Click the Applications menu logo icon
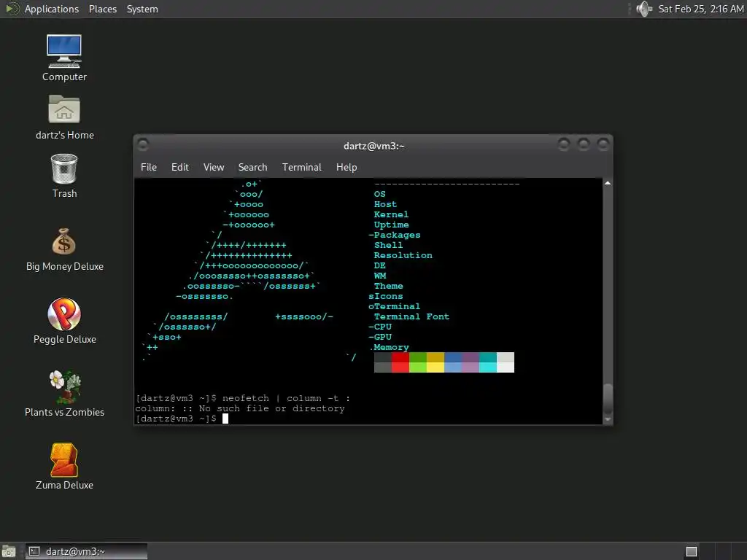The height and width of the screenshot is (560, 747). 12,9
